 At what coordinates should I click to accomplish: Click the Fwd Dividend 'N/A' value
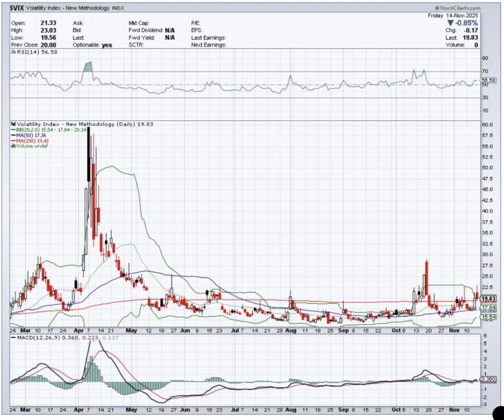click(x=170, y=30)
